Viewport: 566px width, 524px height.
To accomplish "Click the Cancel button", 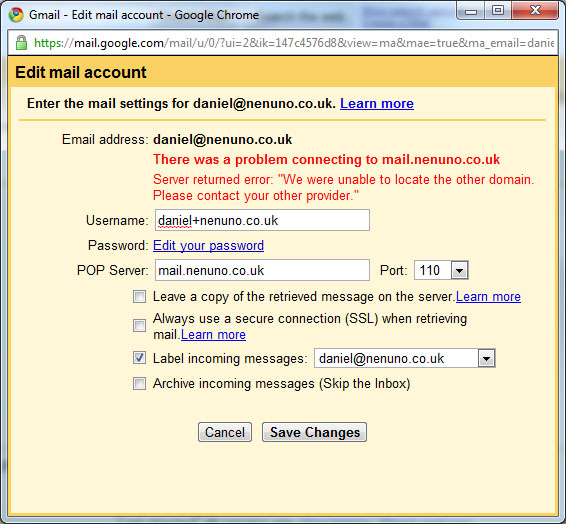I will 225,432.
